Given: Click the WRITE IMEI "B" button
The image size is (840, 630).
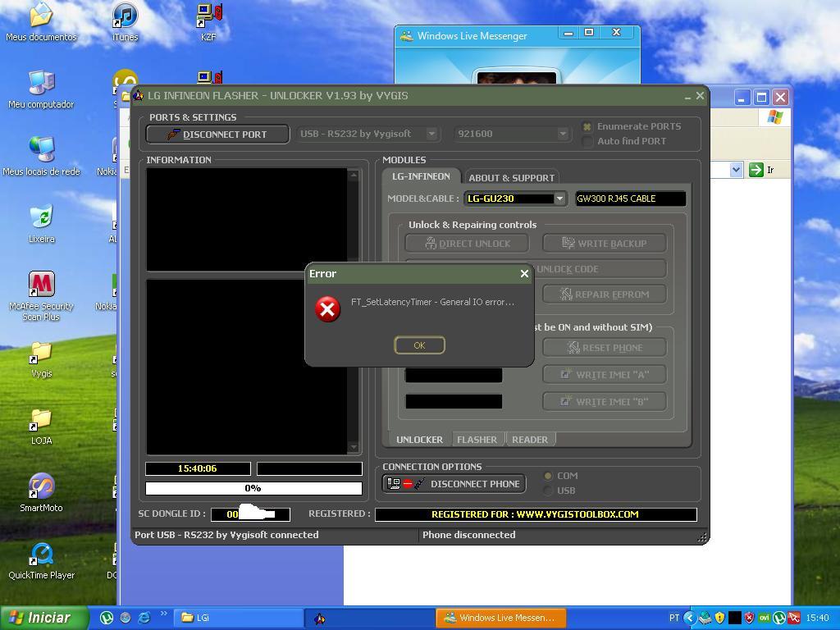Looking at the screenshot, I should tap(605, 401).
